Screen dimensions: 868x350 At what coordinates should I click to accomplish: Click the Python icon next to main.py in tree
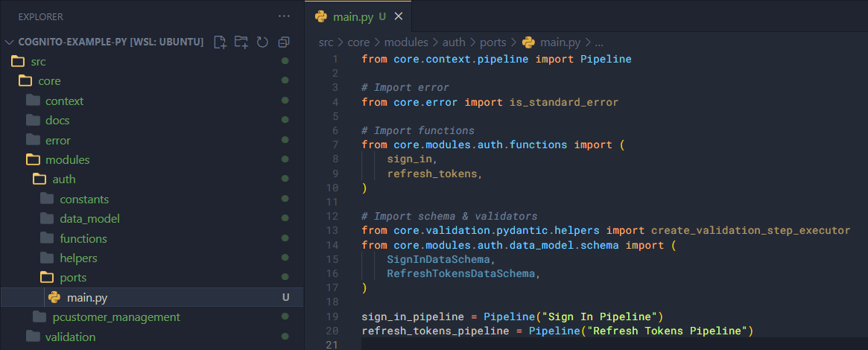pos(54,298)
